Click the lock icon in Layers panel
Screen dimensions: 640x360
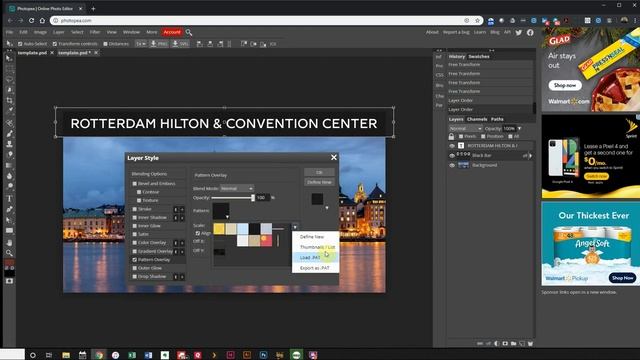(x=451, y=136)
